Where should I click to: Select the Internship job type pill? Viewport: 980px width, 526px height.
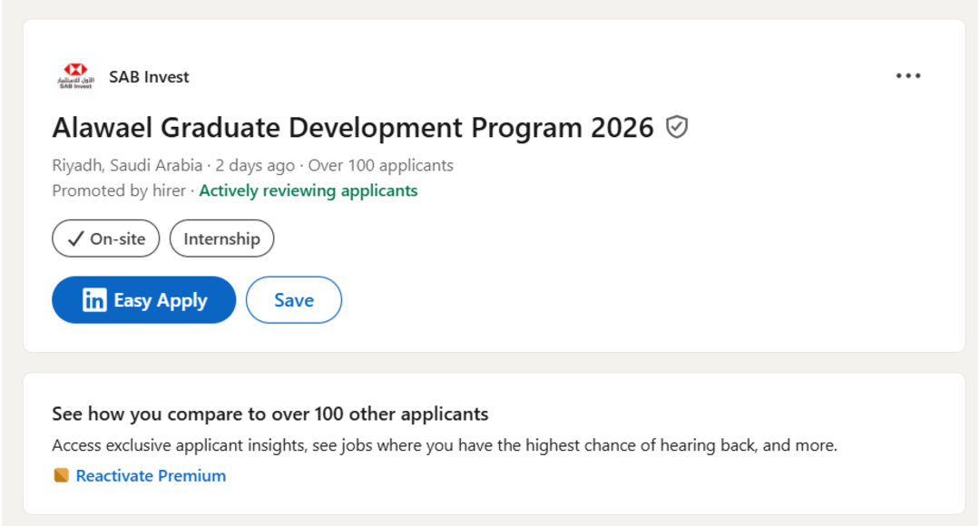(x=221, y=239)
